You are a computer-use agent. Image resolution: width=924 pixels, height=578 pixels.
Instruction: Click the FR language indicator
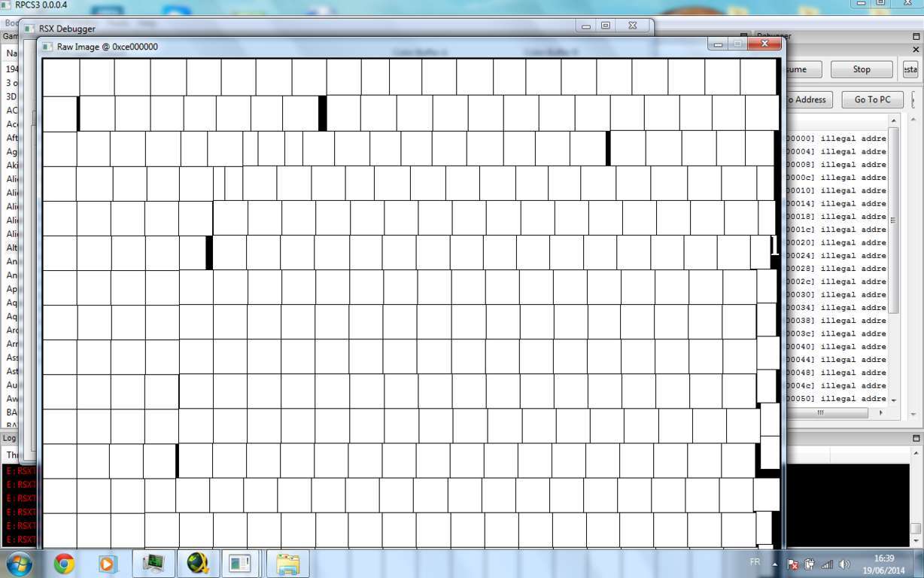[x=755, y=562]
